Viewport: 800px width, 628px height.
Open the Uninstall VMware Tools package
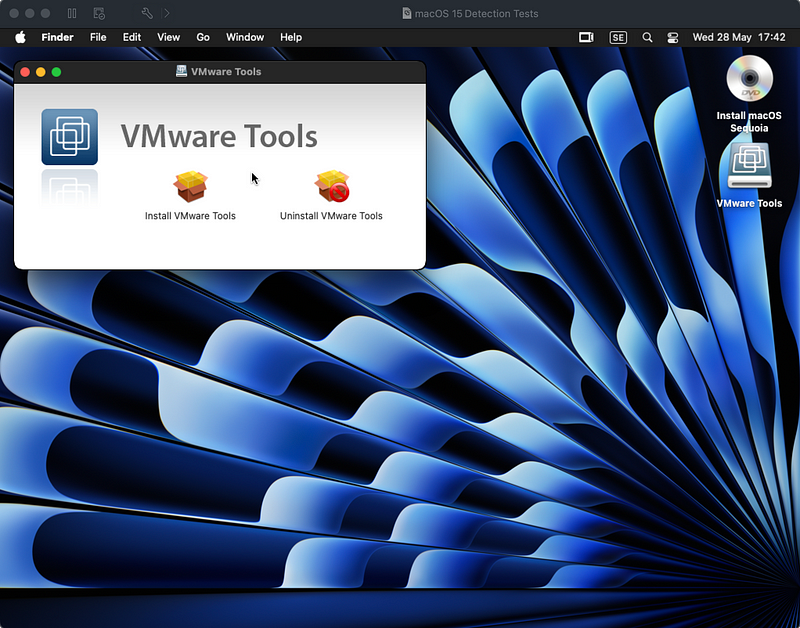332,186
